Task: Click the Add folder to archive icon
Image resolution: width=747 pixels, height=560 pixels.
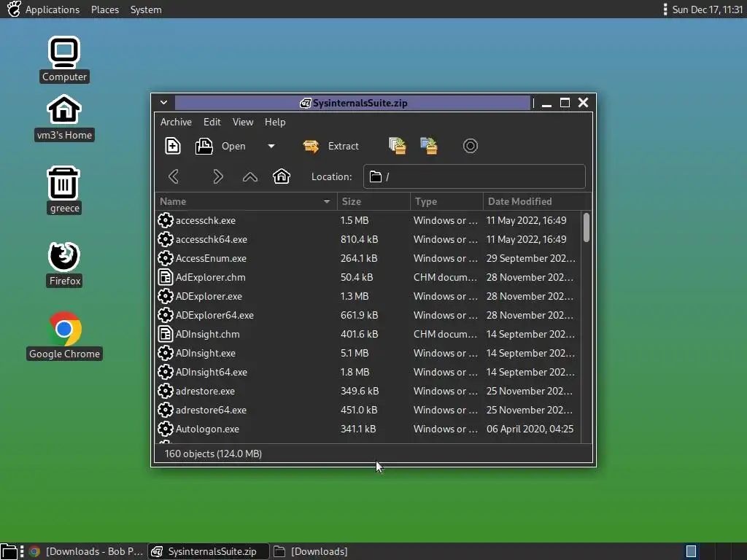Action: tap(429, 146)
